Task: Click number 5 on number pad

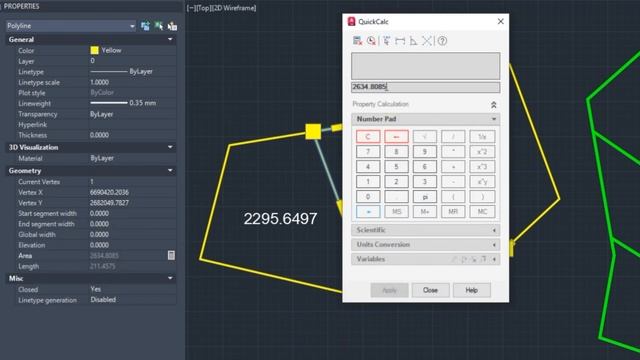Action: 396,167
